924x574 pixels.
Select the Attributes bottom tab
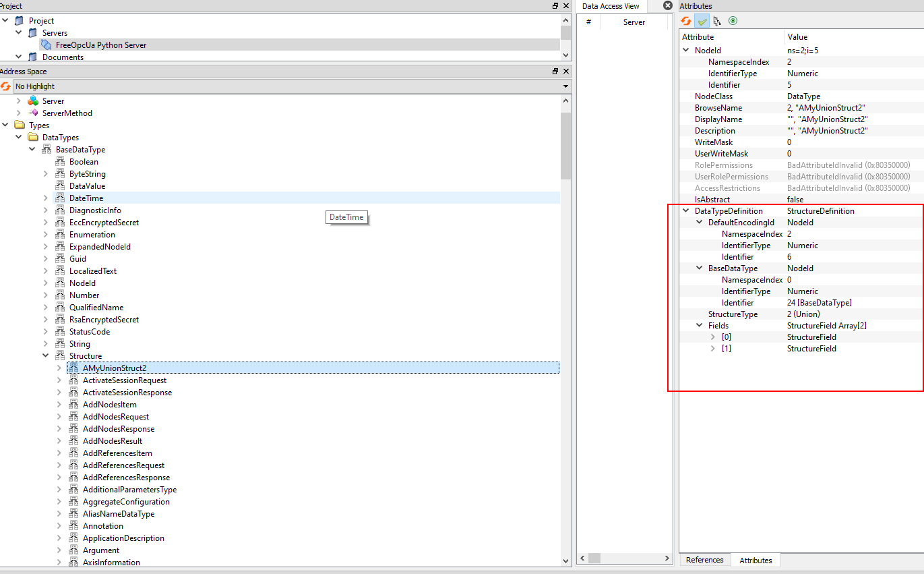pos(756,561)
